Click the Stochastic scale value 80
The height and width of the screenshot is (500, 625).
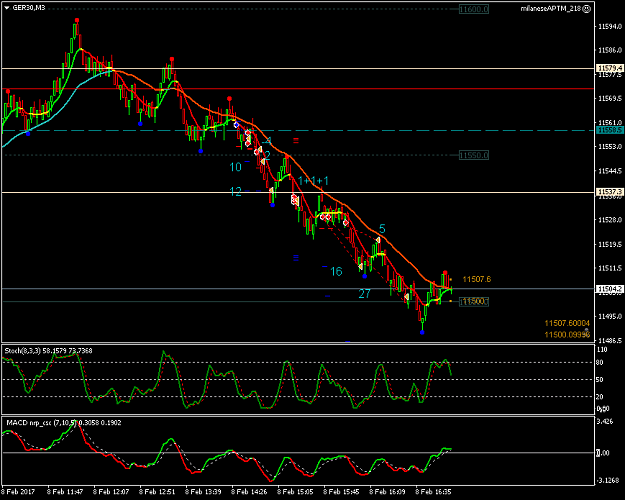tap(599, 362)
